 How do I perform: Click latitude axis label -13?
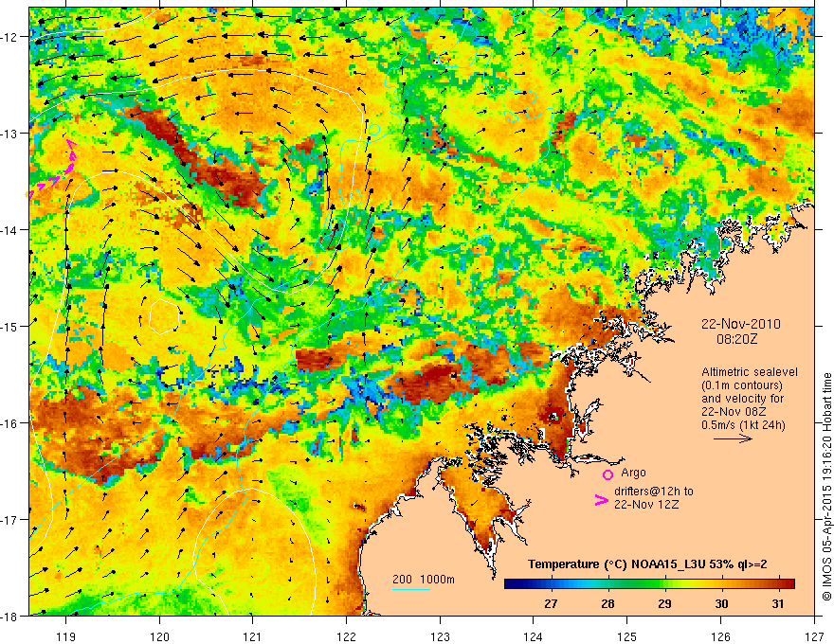tap(10, 134)
